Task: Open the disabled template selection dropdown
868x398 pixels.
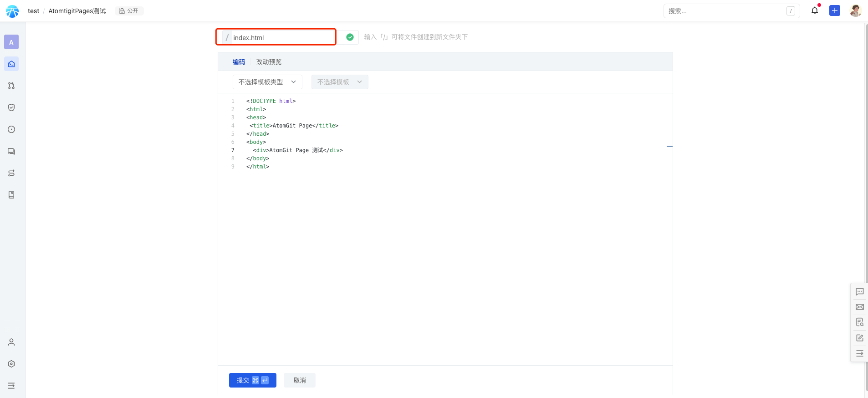Action: tap(340, 82)
